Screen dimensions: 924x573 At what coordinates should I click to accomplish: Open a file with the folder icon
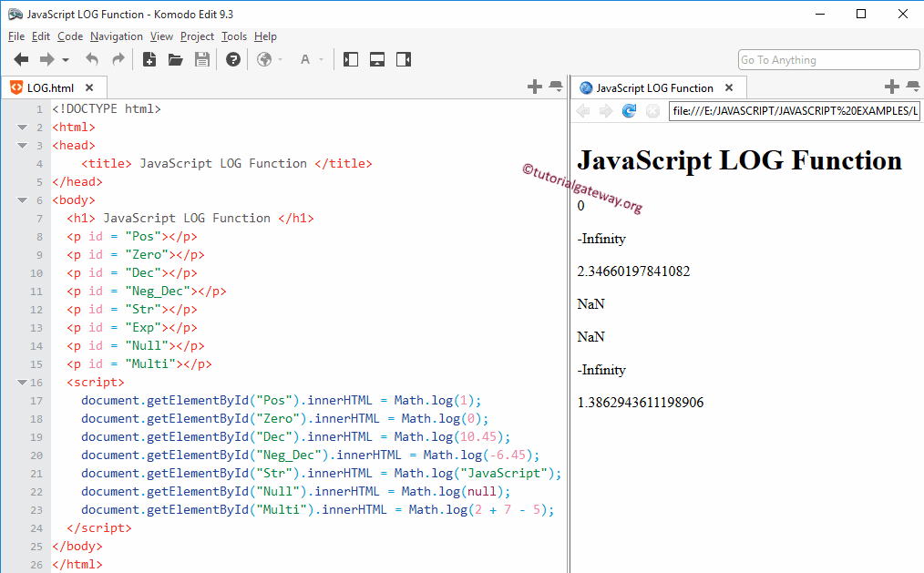pos(175,59)
